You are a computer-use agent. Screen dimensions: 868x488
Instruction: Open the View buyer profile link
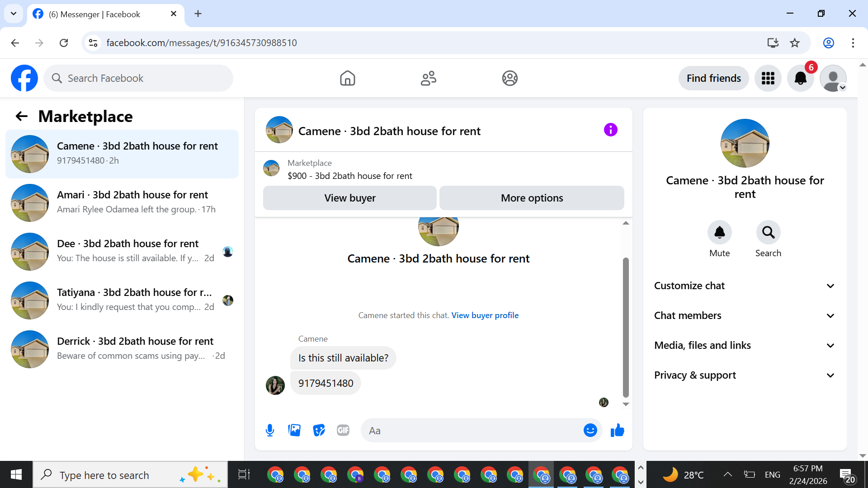(485, 315)
